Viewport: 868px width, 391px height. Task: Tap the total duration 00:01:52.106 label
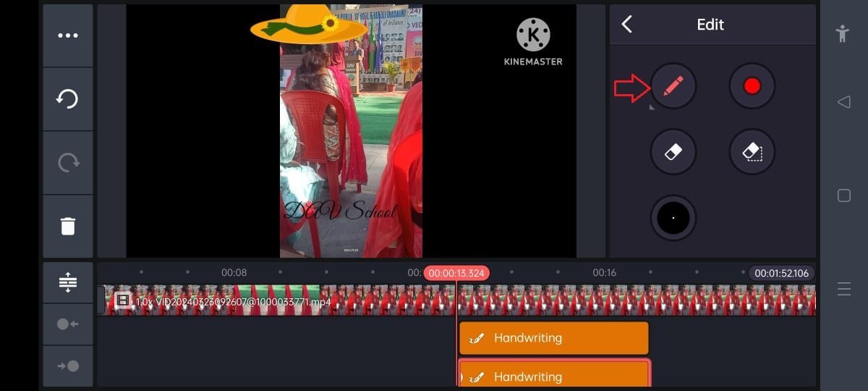click(781, 273)
